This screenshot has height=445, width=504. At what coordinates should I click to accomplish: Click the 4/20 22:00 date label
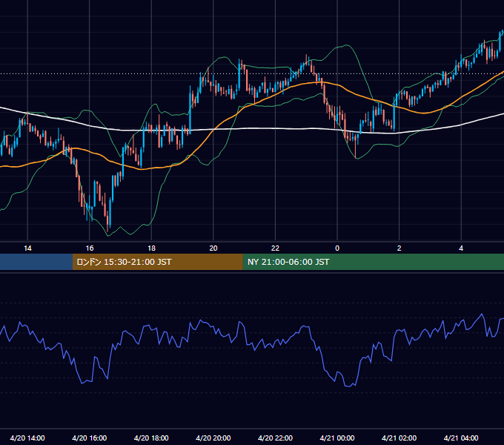(275, 438)
